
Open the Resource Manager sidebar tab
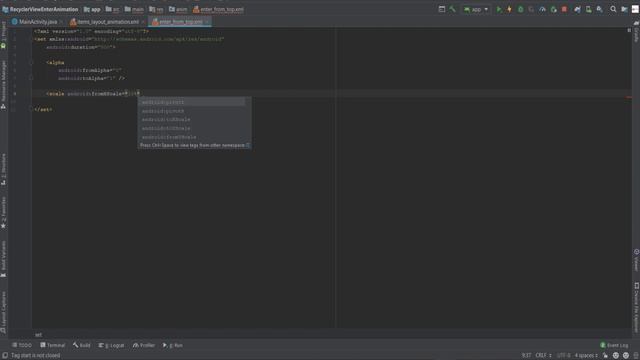point(4,85)
